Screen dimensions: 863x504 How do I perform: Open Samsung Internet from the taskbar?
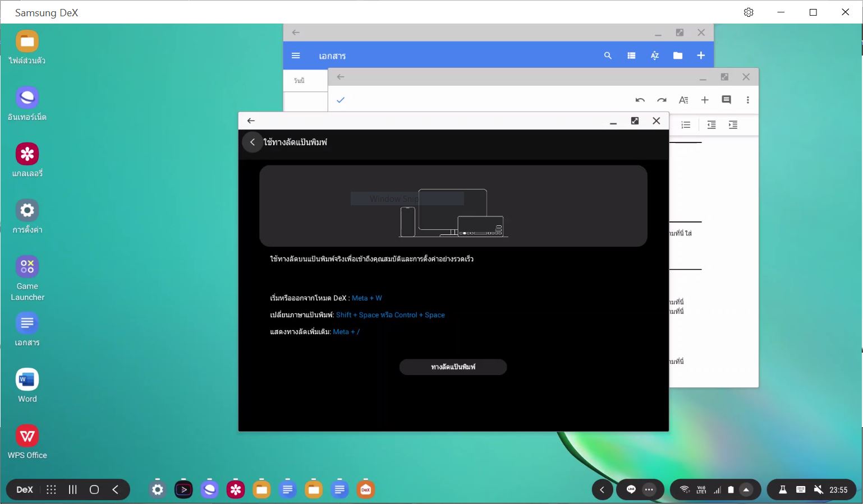tap(210, 489)
